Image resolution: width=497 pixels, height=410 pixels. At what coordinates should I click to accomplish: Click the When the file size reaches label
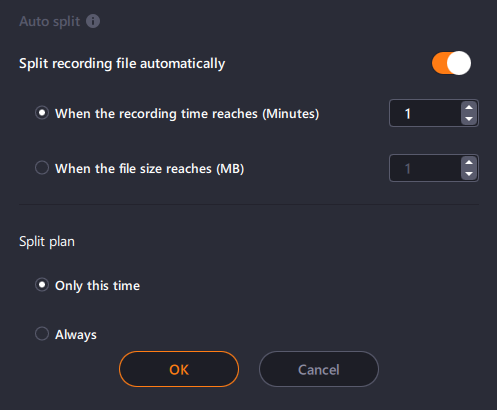pyautogui.click(x=150, y=169)
